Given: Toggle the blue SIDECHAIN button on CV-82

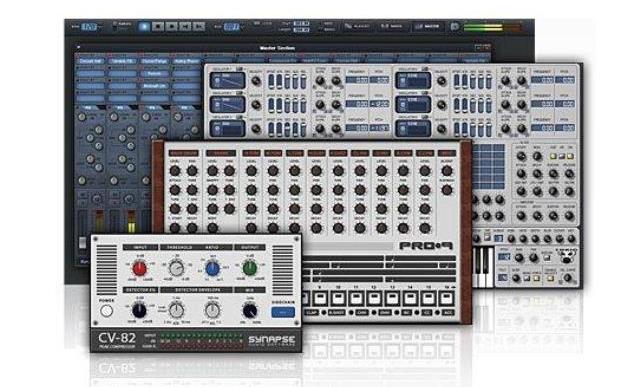Looking at the screenshot, I should click(x=283, y=312).
